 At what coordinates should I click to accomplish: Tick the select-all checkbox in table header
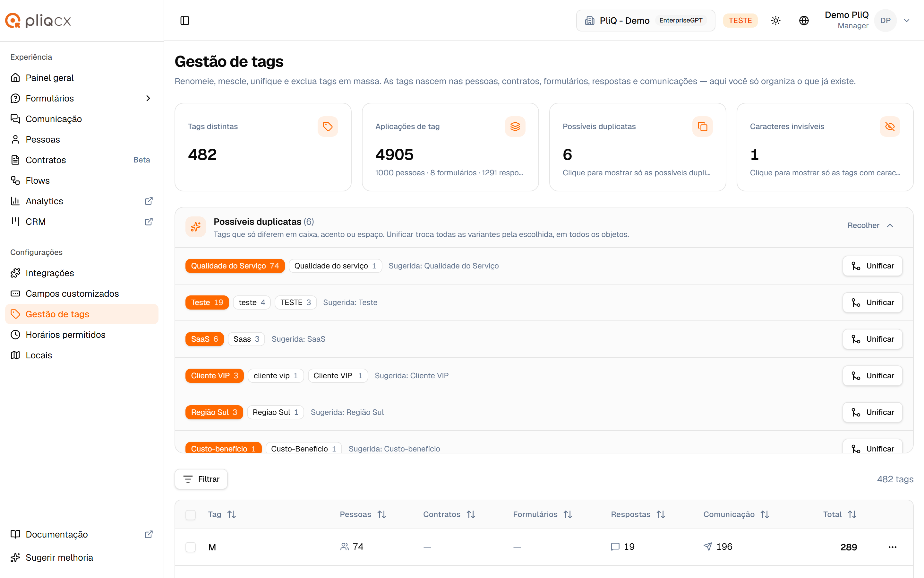191,515
